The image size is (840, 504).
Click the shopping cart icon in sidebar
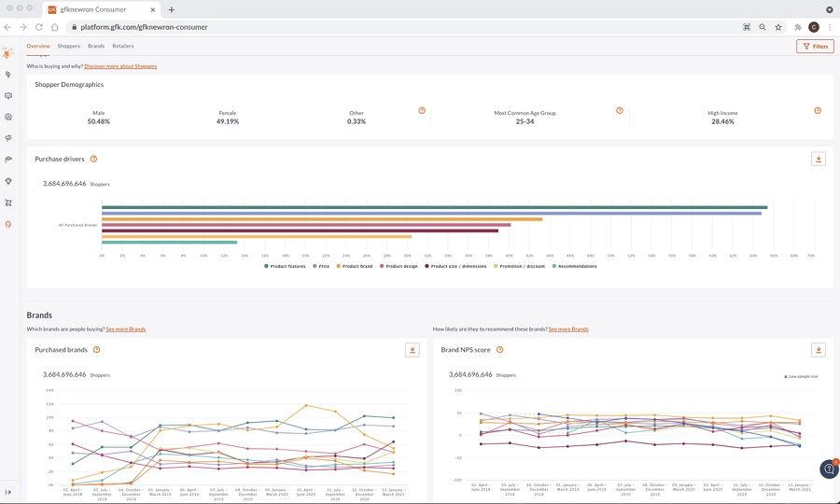point(8,203)
